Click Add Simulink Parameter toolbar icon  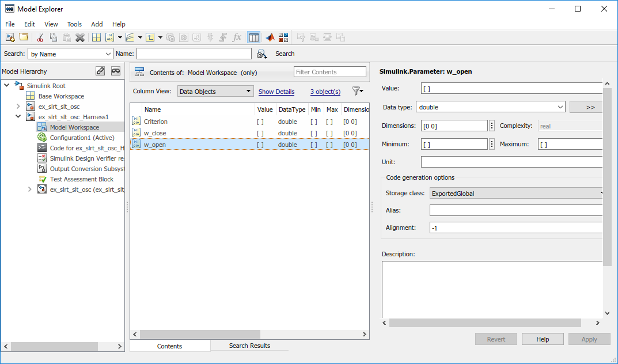(109, 37)
